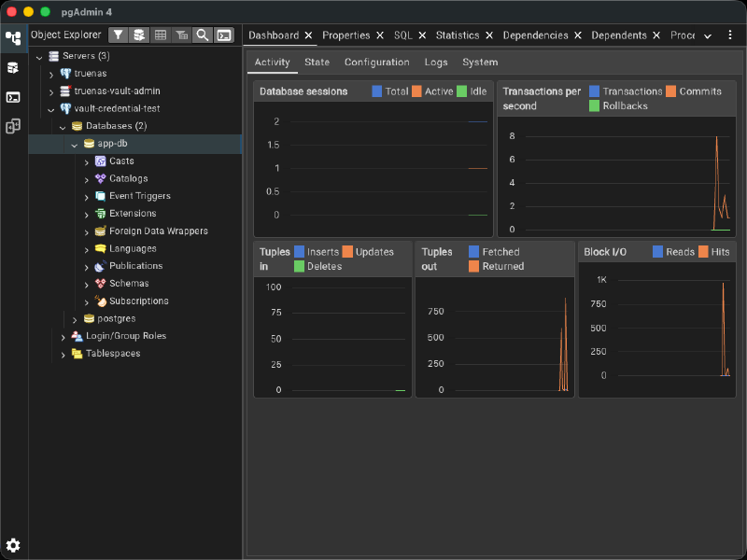Expand the Login/Group Roles node
The width and height of the screenshot is (747, 560).
pyautogui.click(x=63, y=337)
